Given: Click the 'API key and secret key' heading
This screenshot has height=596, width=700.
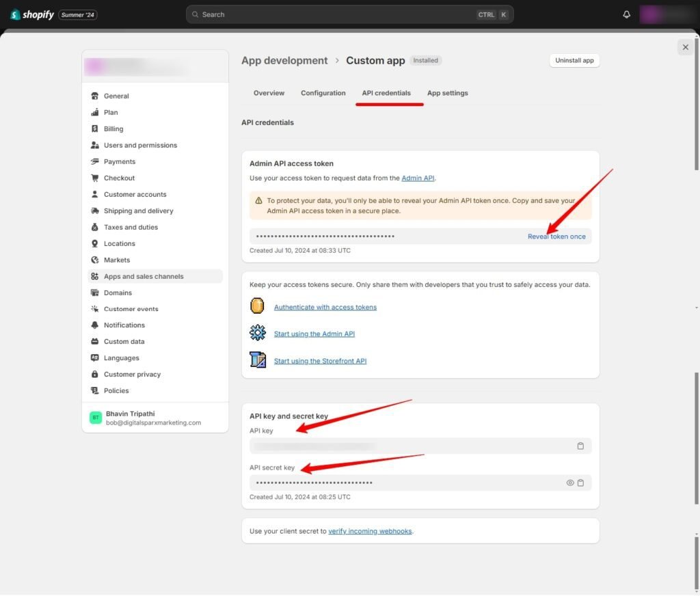Looking at the screenshot, I should (x=289, y=416).
